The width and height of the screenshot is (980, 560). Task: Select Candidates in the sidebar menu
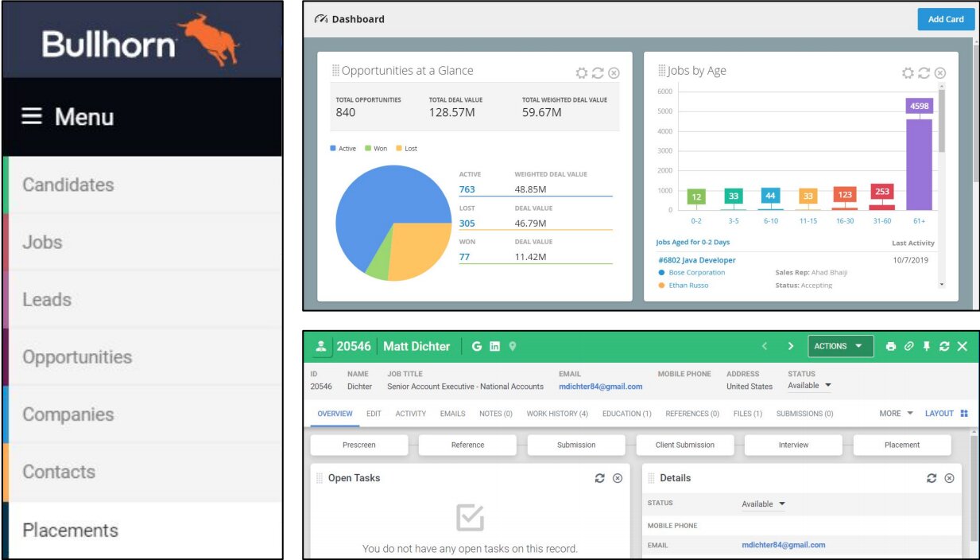[68, 185]
